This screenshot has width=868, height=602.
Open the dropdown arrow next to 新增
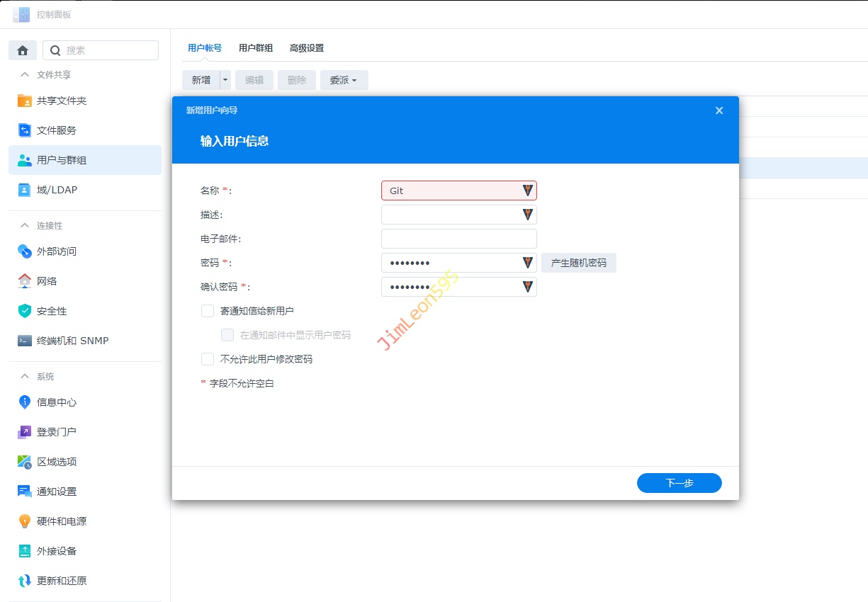[225, 80]
